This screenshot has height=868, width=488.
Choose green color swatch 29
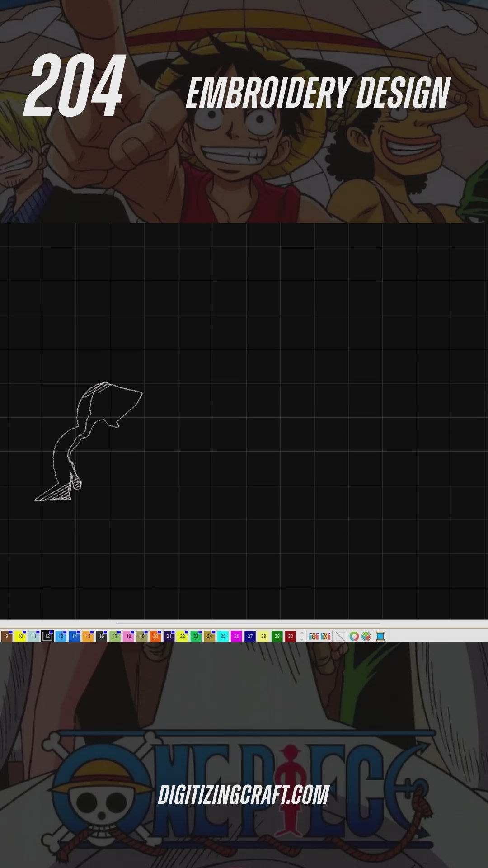click(x=277, y=637)
